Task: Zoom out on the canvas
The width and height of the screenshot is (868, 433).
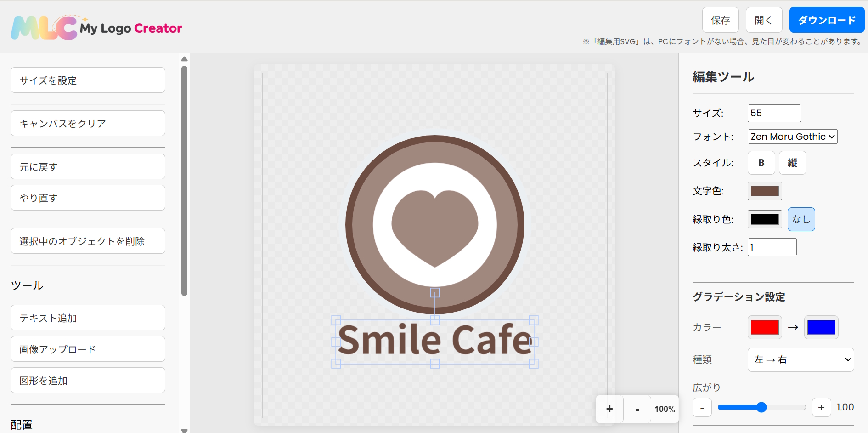Action: (637, 409)
